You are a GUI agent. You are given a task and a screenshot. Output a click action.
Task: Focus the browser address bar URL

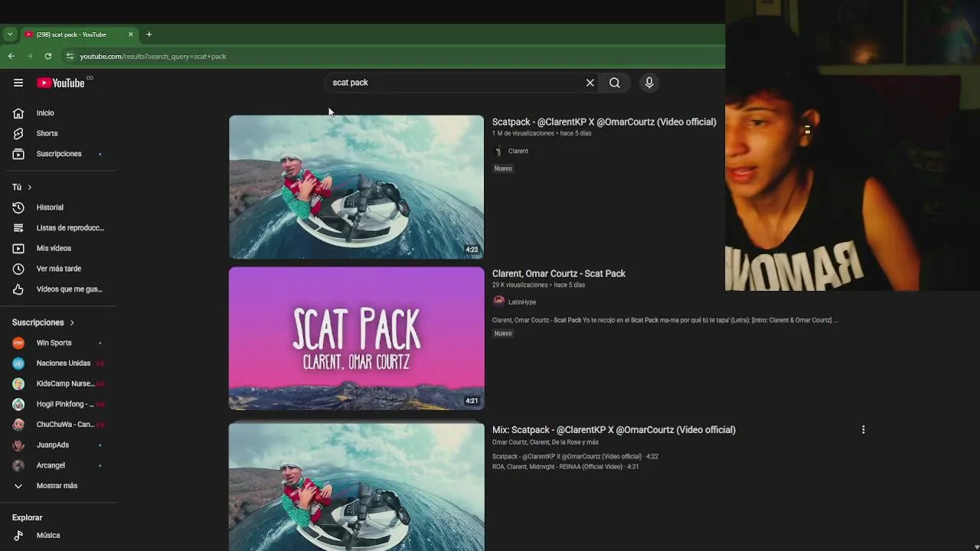coord(153,57)
